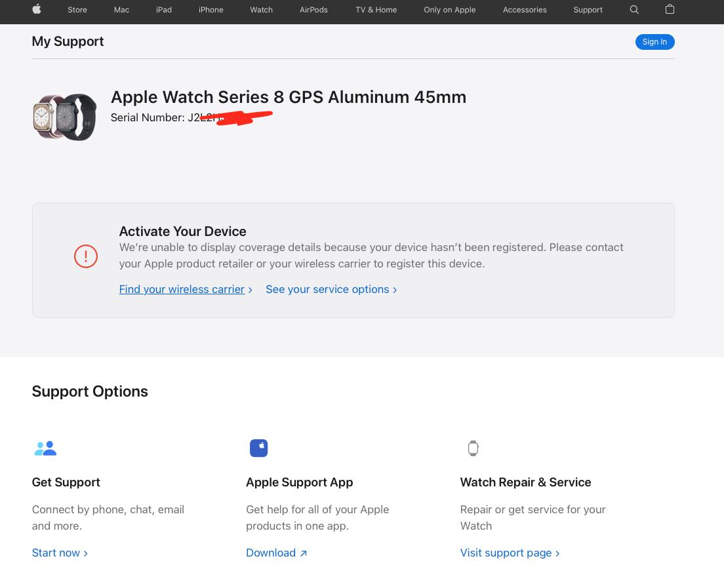Open the Accessories menu
Image resolution: width=724 pixels, height=588 pixels.
525,10
